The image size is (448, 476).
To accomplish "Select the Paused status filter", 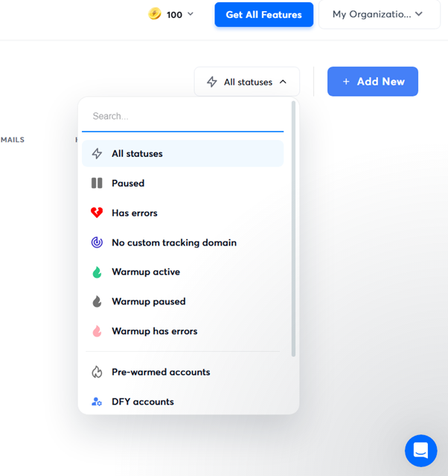I will coord(182,184).
